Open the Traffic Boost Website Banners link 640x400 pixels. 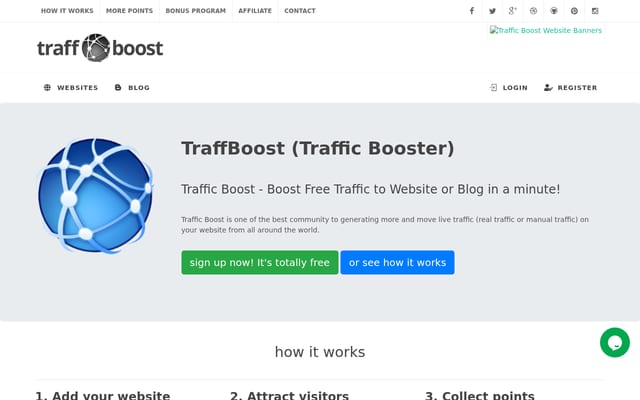coord(546,30)
